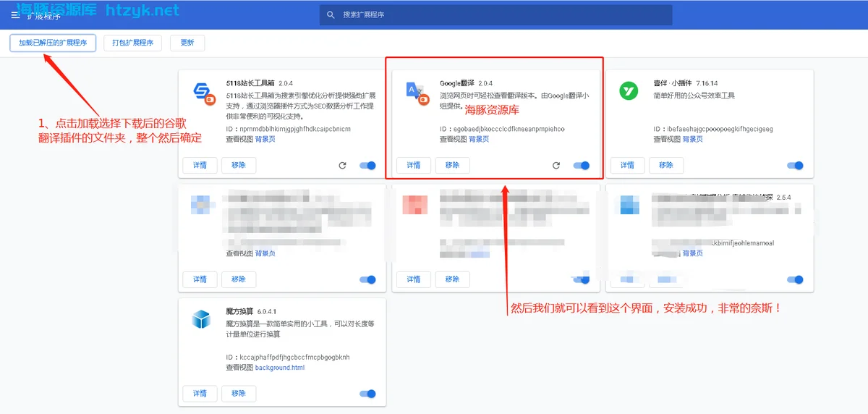Open 详情 for 壹伴·小插件

[627, 165]
